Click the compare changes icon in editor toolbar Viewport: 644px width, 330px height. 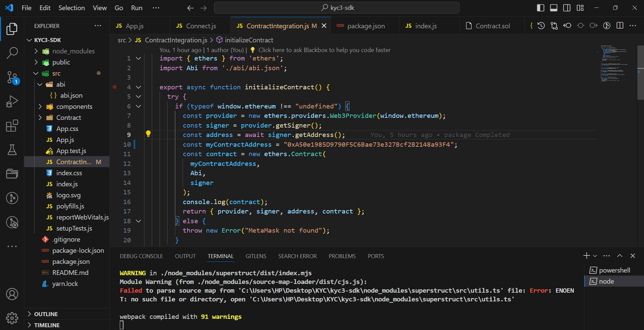555,26
